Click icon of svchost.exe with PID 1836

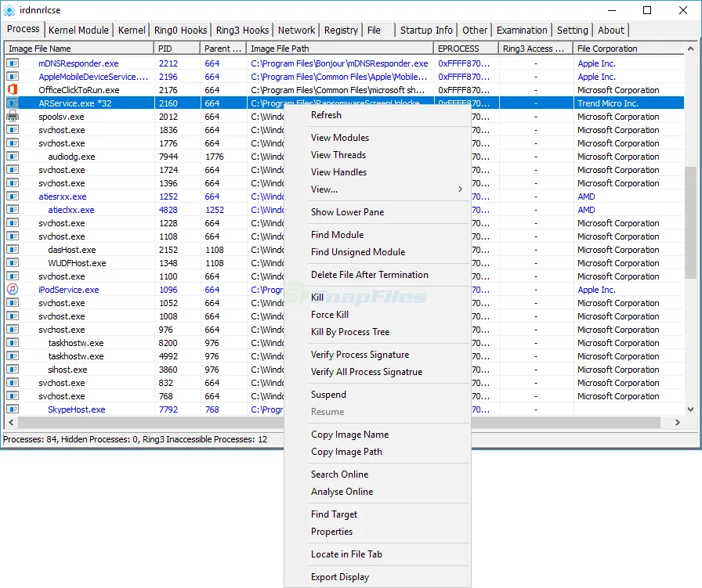point(13,130)
